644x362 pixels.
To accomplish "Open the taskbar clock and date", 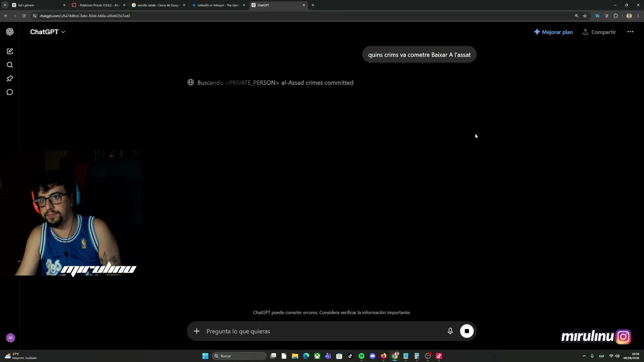I will [x=631, y=356].
